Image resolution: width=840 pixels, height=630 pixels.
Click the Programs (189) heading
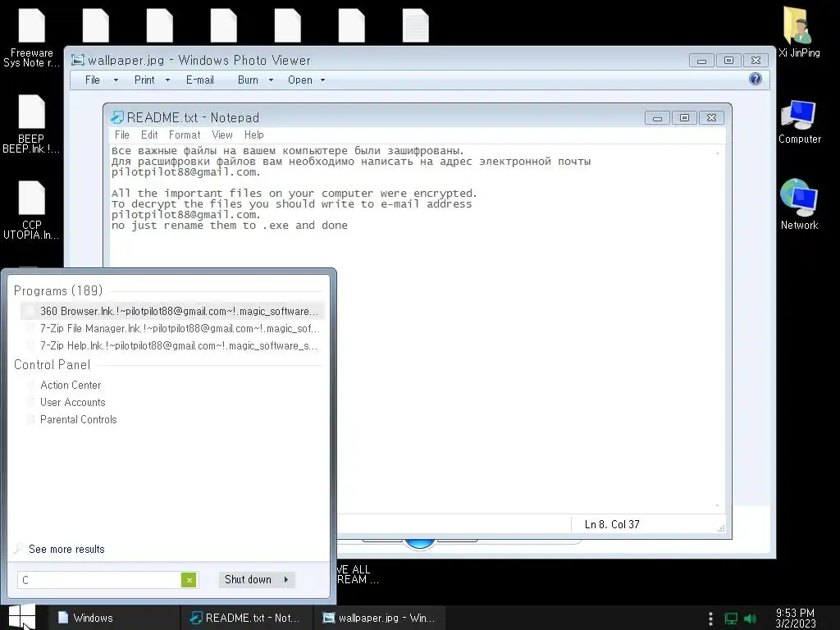click(58, 291)
